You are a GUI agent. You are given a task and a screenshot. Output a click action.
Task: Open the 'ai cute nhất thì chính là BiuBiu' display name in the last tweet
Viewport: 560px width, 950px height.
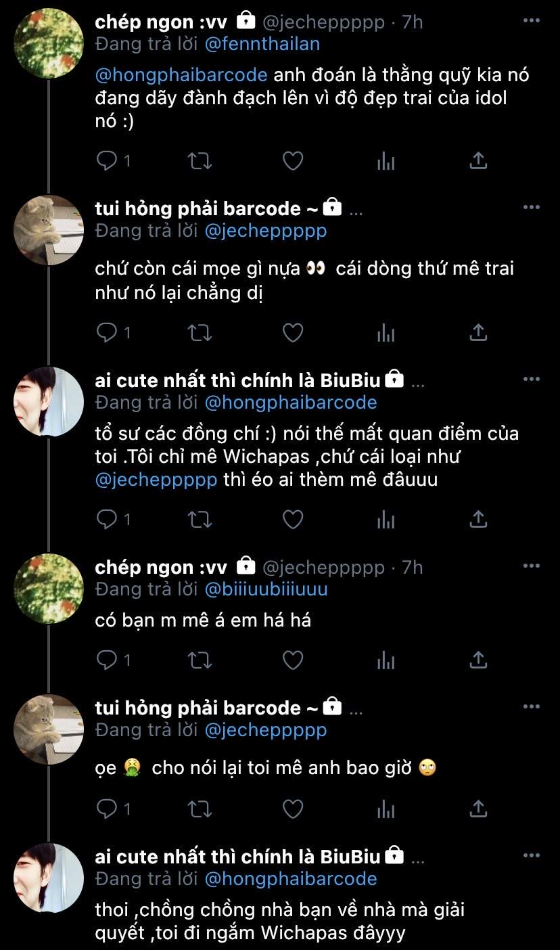(x=239, y=857)
